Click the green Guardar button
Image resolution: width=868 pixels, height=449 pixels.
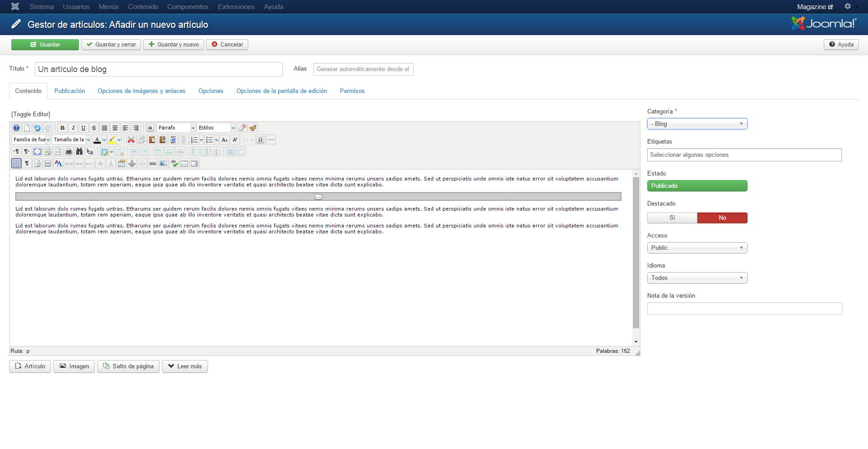tap(45, 45)
